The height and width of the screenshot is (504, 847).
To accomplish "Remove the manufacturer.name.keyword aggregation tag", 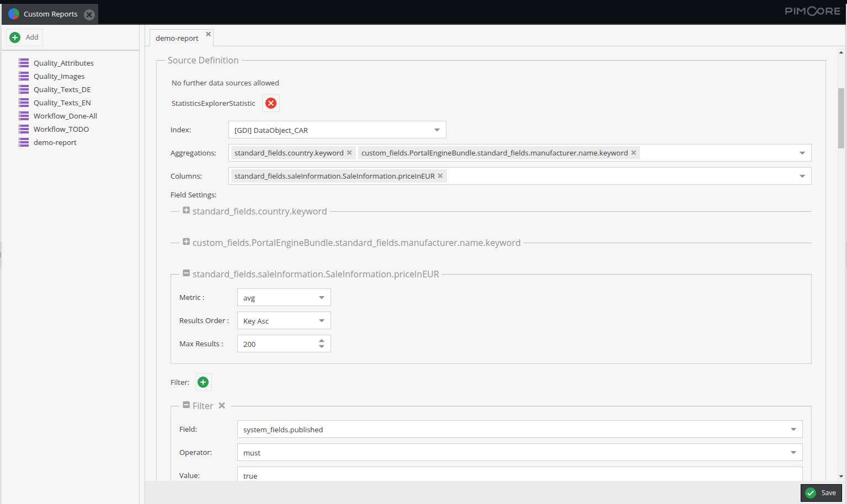I will click(x=633, y=152).
